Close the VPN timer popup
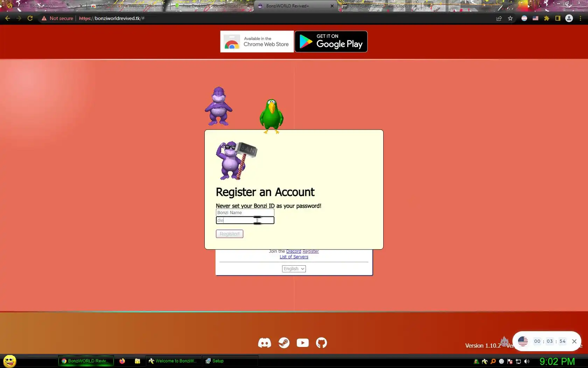 click(574, 341)
